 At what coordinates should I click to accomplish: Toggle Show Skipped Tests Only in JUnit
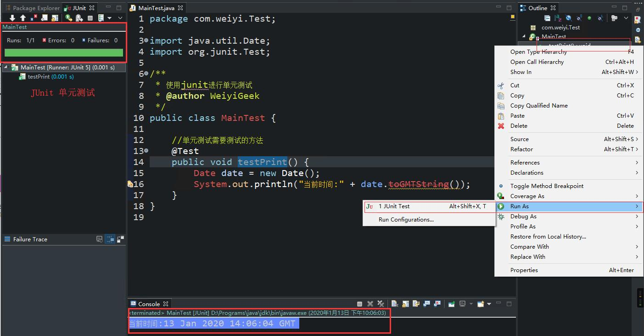45,18
